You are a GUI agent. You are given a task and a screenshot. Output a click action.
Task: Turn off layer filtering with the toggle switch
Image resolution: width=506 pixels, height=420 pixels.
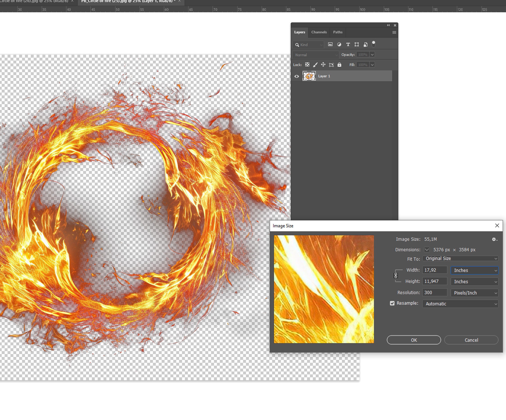(374, 44)
